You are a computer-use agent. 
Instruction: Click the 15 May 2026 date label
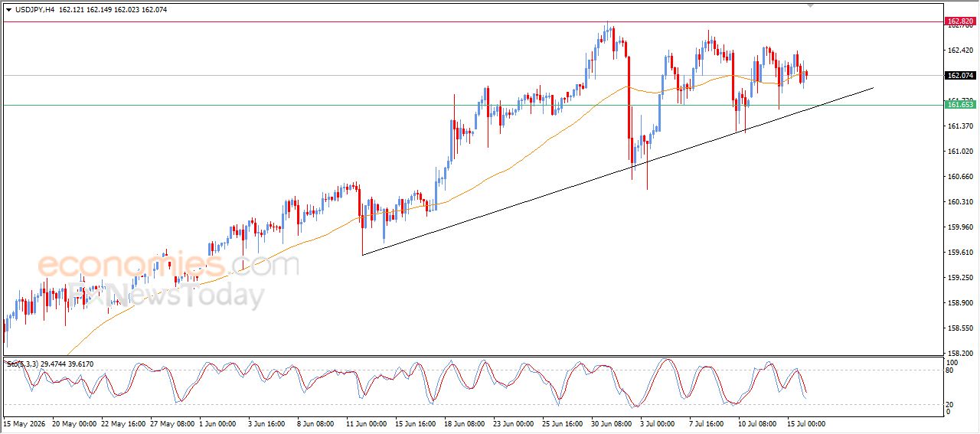coord(24,423)
